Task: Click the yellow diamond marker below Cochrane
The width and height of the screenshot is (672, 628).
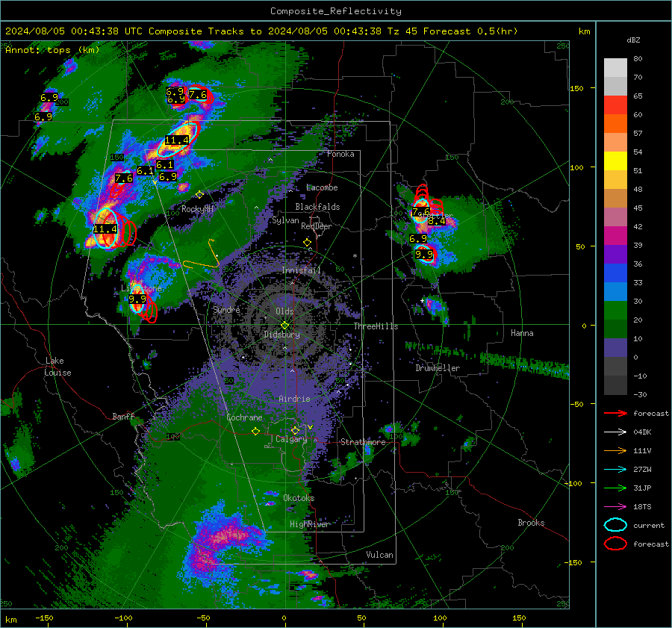Action: (255, 432)
